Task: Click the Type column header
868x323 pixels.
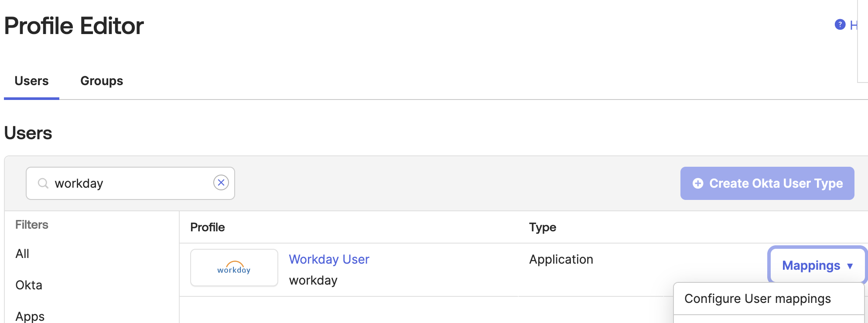Action: (543, 227)
